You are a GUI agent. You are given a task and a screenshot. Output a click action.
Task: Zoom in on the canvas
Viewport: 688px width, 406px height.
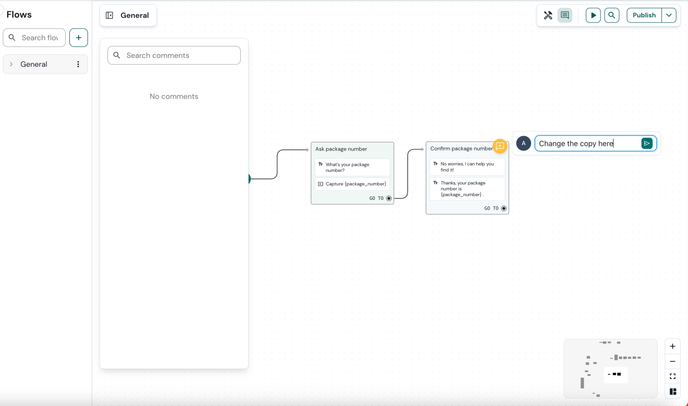(x=672, y=346)
